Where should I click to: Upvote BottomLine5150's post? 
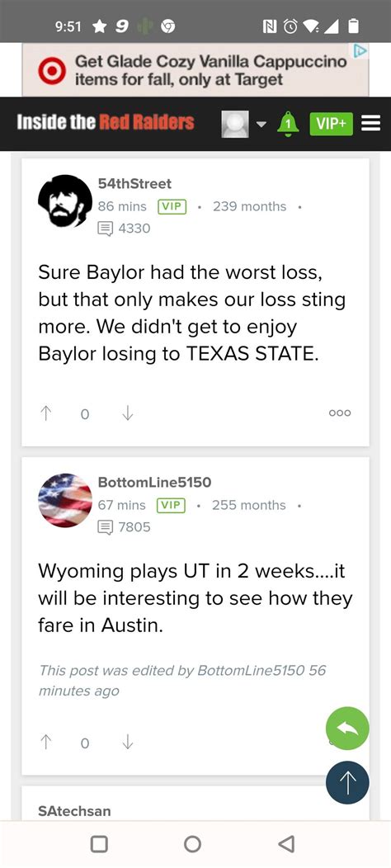point(46,742)
